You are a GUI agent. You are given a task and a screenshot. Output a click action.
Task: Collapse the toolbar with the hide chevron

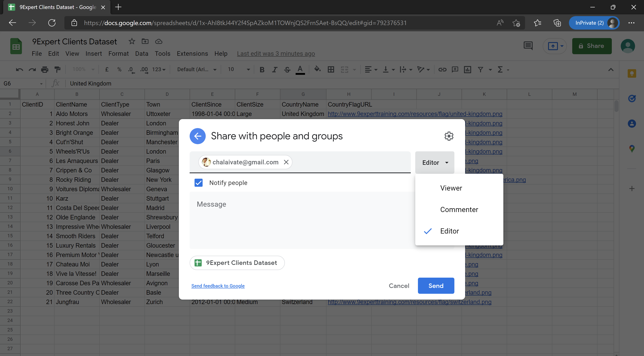tap(610, 70)
